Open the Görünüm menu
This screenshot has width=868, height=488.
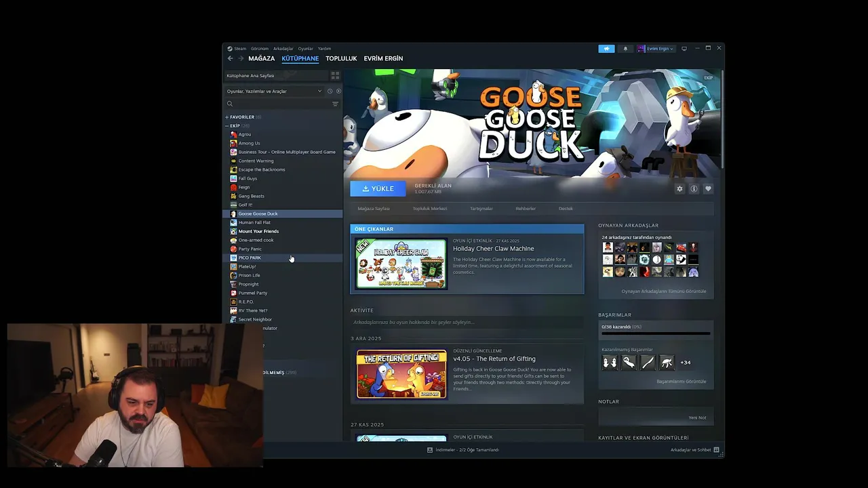coord(260,49)
